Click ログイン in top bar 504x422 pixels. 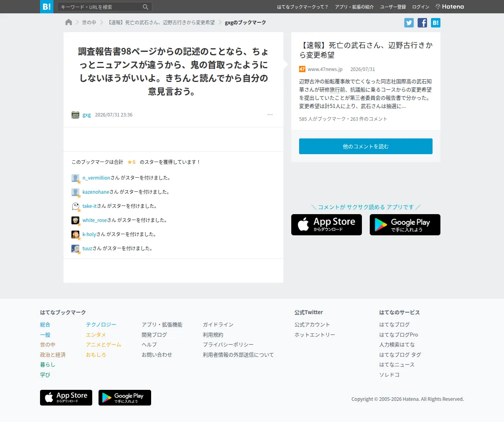coord(421,7)
